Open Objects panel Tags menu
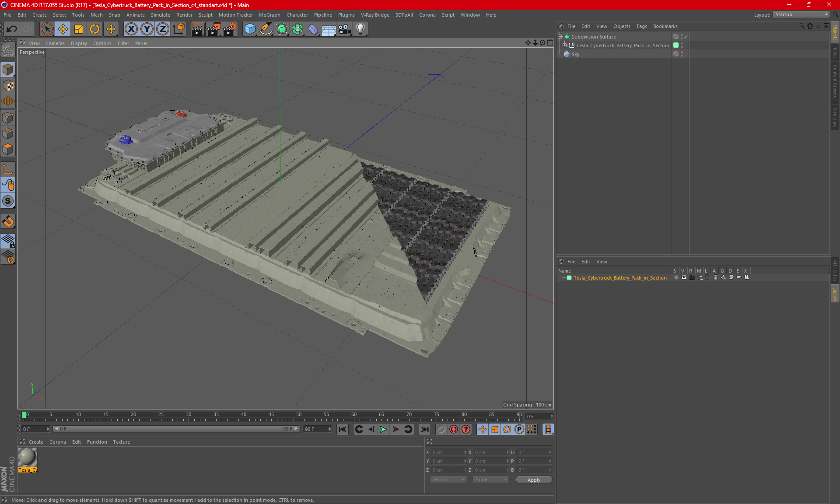 pyautogui.click(x=641, y=26)
